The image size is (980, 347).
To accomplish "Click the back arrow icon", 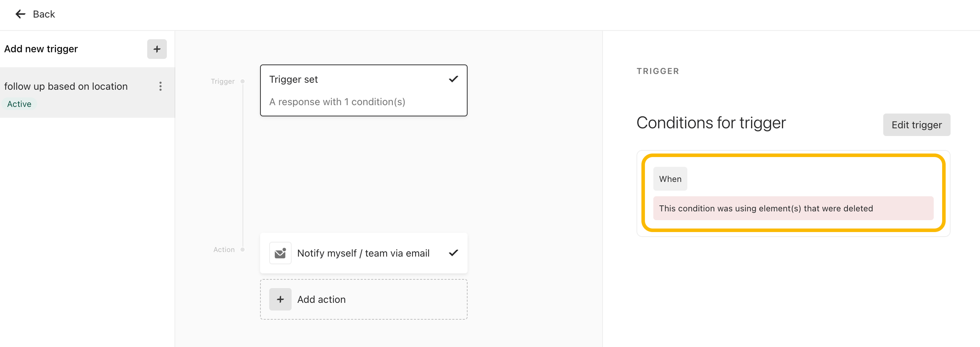I will 20,14.
